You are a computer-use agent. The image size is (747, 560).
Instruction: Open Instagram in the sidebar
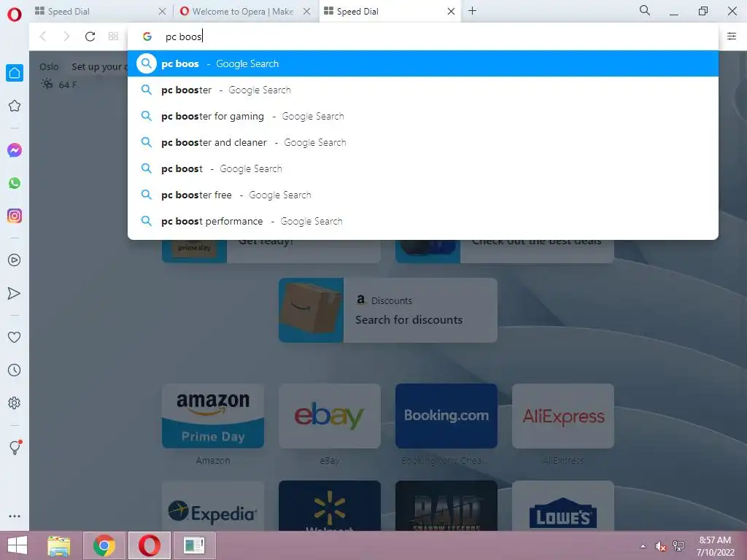[15, 216]
